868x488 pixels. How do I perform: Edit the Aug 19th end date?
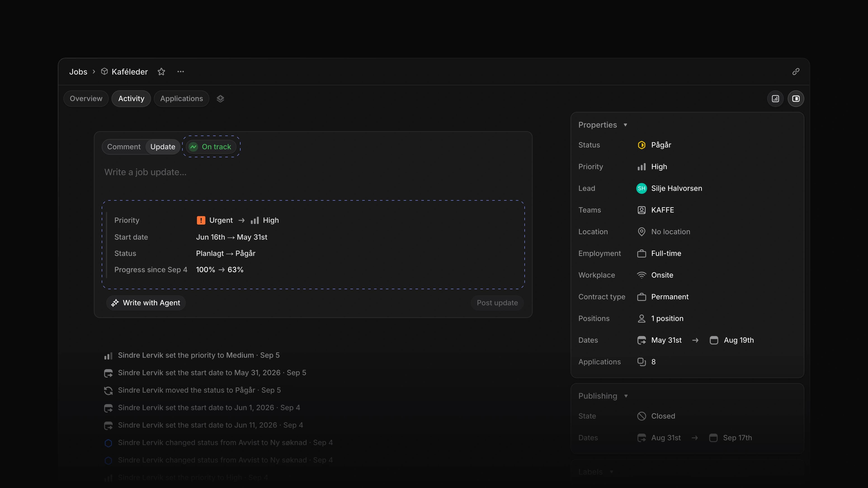click(x=732, y=340)
